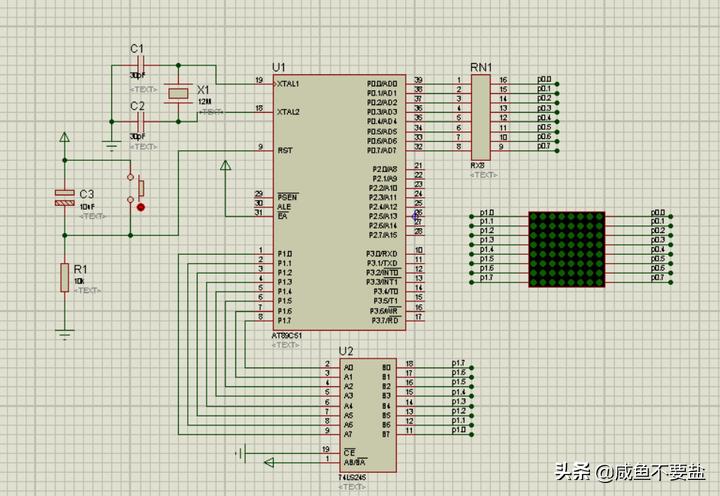This screenshot has height=496, width=720.
Task: Click the p0.7 terminal right of RN1
Action: (545, 147)
